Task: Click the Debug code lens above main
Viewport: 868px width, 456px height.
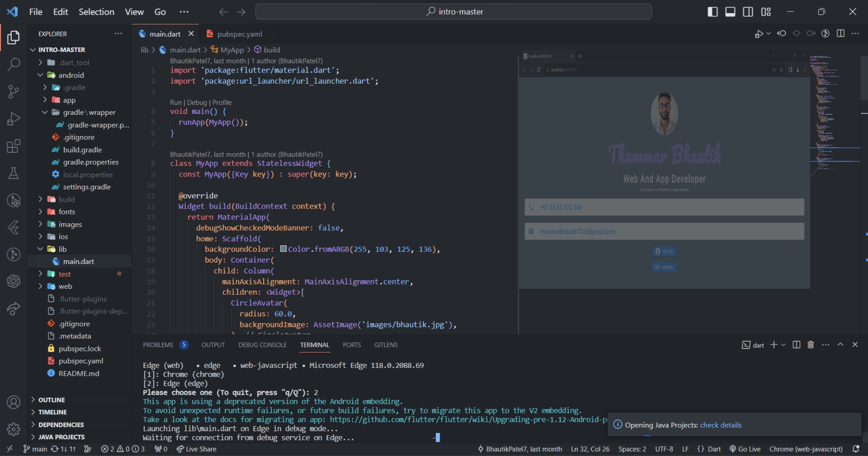Action: [x=197, y=103]
